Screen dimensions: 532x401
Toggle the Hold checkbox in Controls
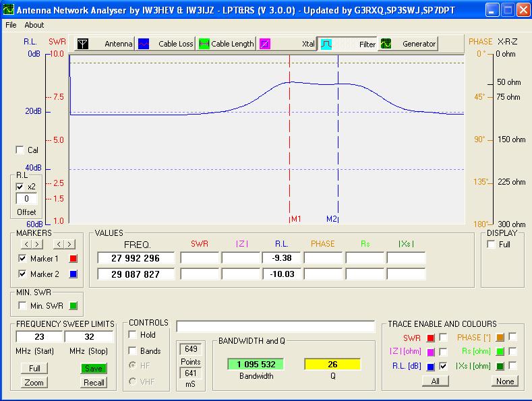click(134, 335)
